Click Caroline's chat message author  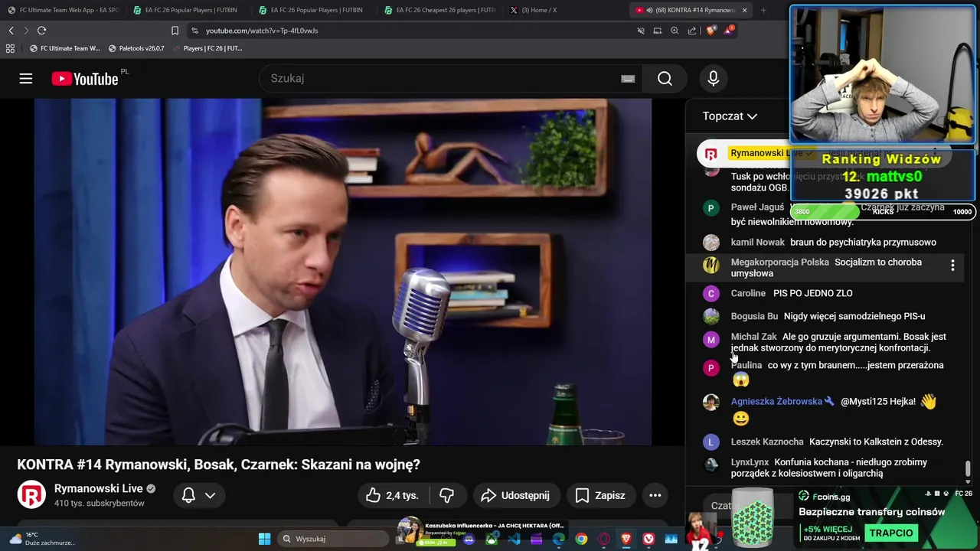[x=748, y=293]
